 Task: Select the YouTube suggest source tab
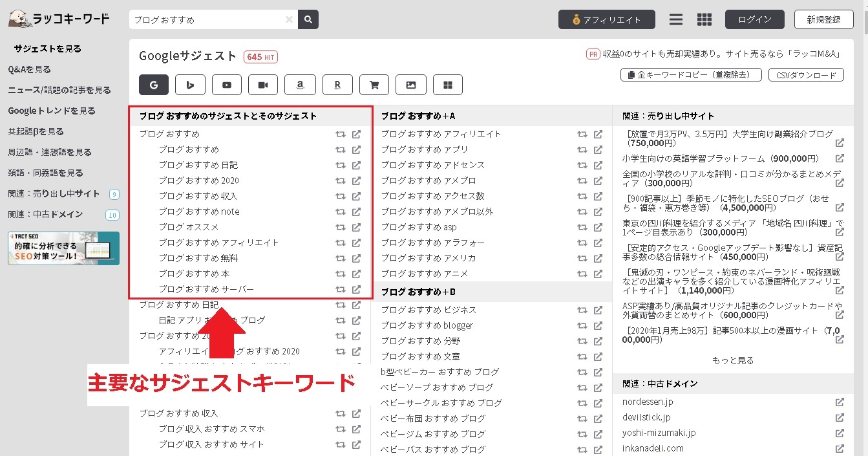(x=227, y=85)
